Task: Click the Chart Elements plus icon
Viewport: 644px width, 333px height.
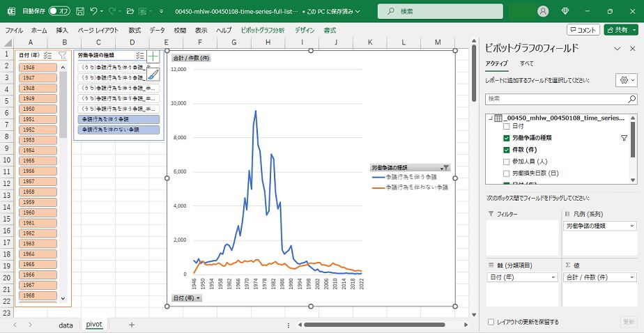Action: [153, 57]
